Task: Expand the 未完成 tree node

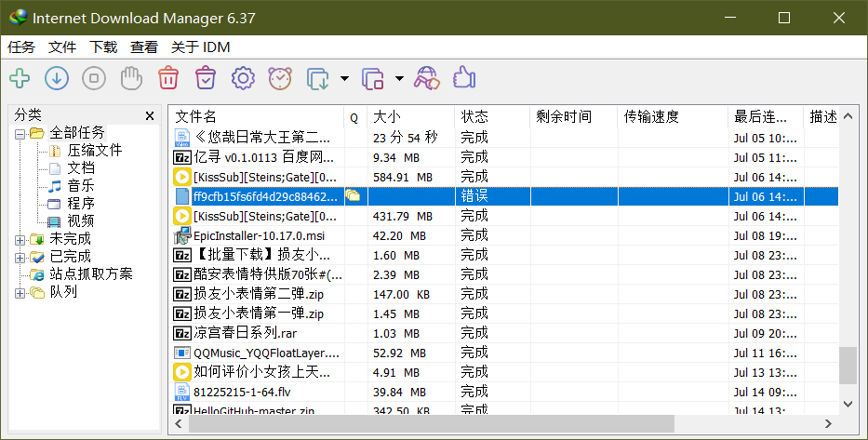Action: coord(20,240)
